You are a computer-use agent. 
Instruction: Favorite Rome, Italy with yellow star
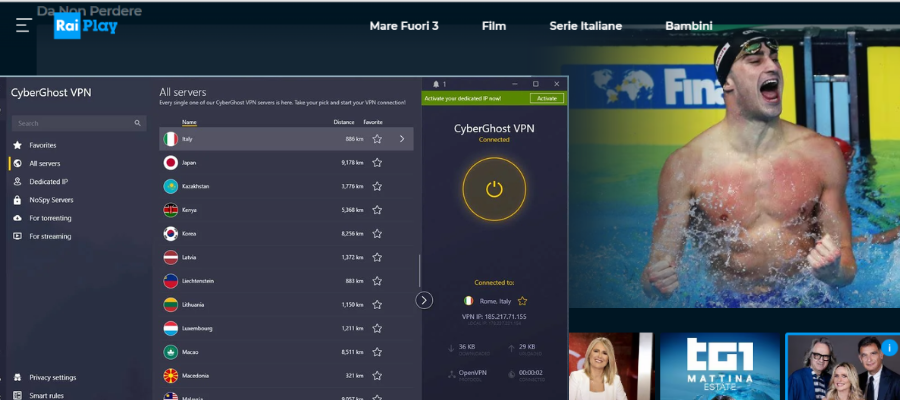[522, 301]
